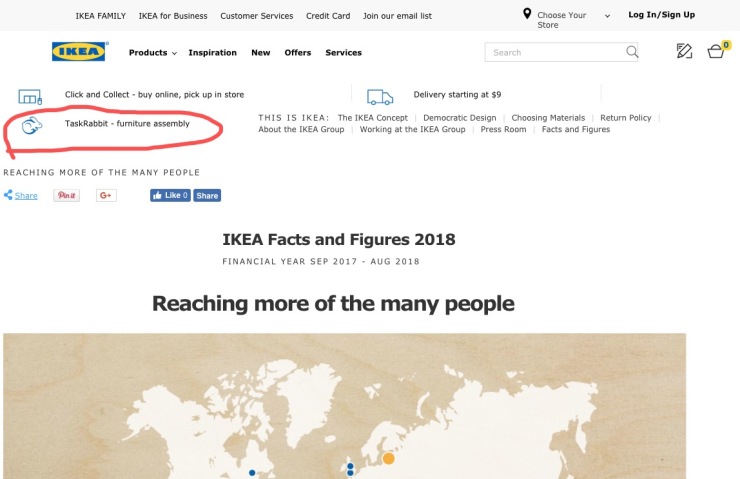Go to IKEA FAMILY
The width and height of the screenshot is (740, 479).
pos(101,16)
